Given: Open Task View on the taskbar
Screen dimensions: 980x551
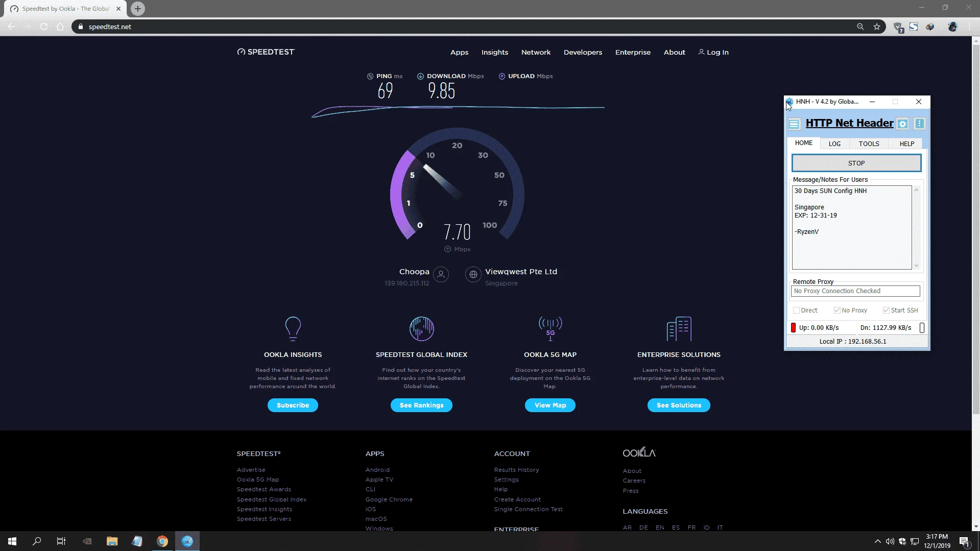Looking at the screenshot, I should (x=61, y=541).
